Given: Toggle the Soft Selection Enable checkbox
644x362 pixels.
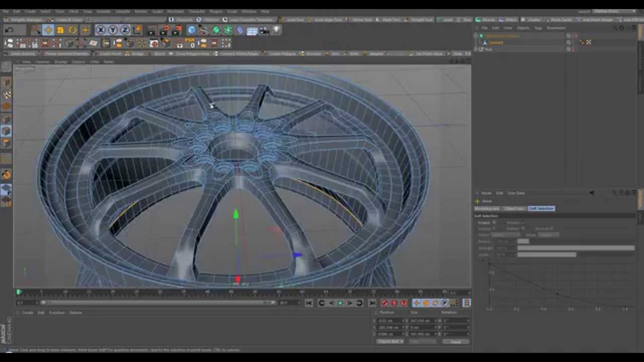Looking at the screenshot, I should coord(494,222).
